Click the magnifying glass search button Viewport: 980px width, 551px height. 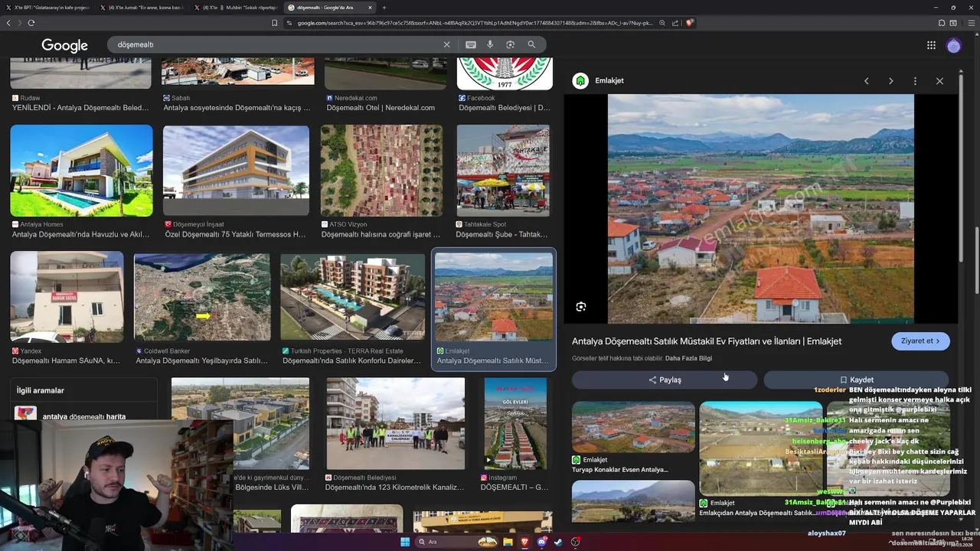pos(531,44)
